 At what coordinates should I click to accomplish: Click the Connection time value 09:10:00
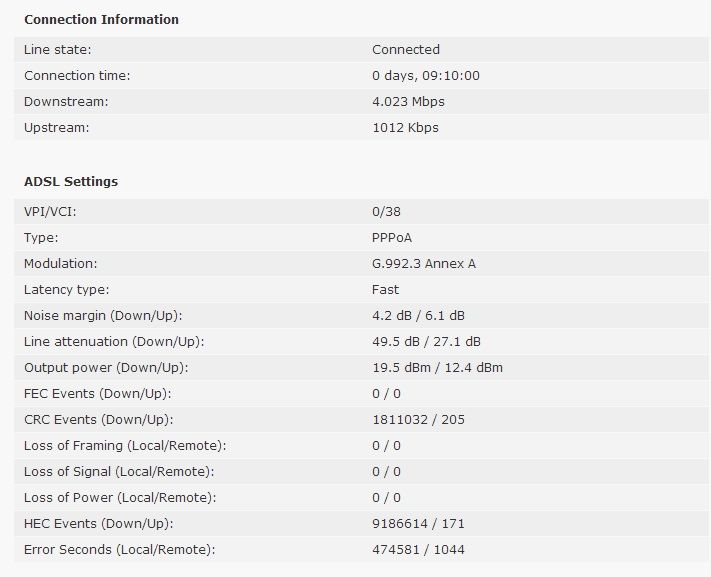coord(451,75)
